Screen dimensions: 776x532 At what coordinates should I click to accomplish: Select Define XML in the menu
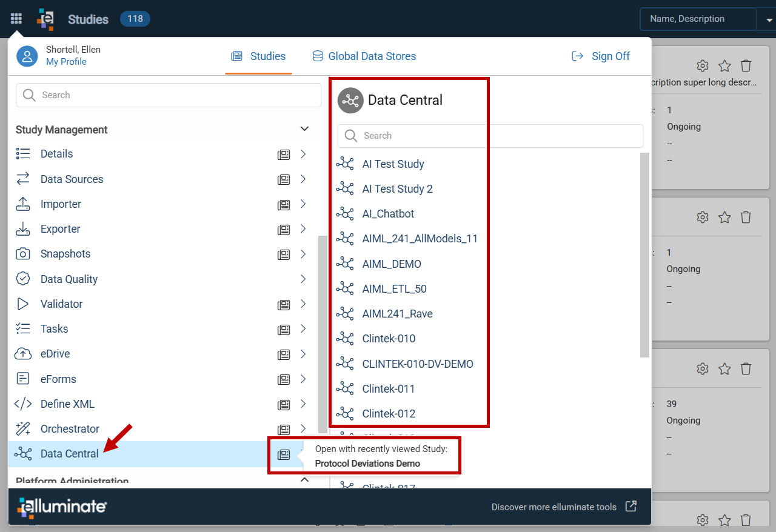(x=67, y=404)
